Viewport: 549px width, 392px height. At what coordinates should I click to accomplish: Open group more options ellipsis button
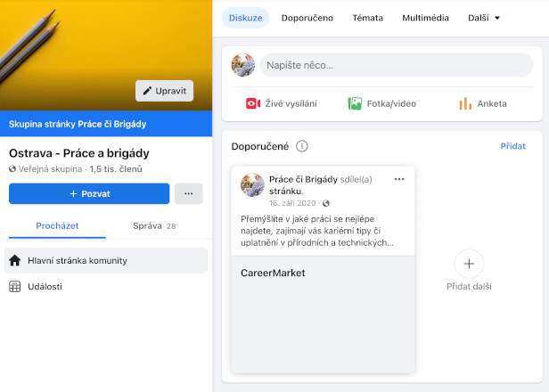(x=189, y=193)
